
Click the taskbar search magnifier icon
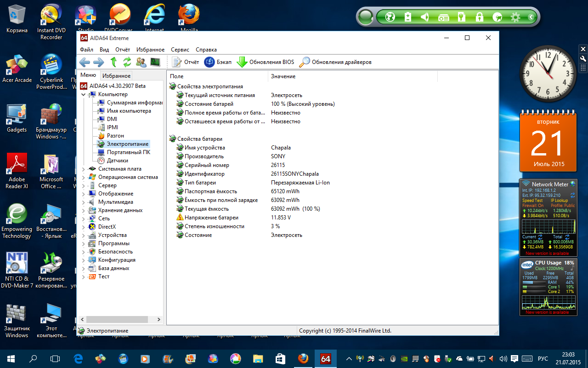[33, 358]
